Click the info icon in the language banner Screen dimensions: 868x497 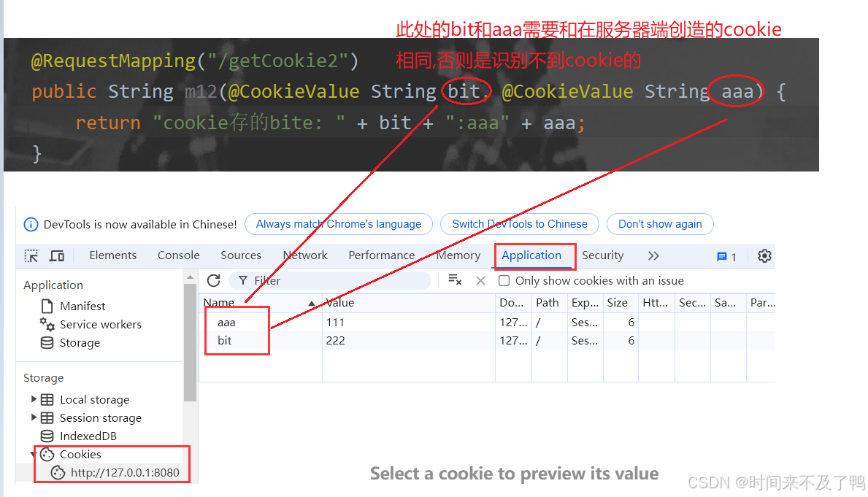[31, 224]
